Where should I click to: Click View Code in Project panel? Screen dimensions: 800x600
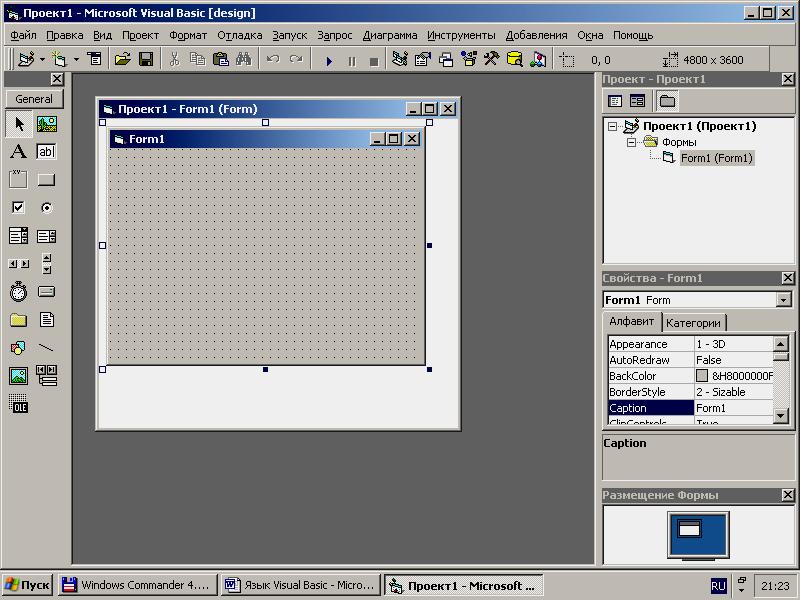click(x=615, y=101)
